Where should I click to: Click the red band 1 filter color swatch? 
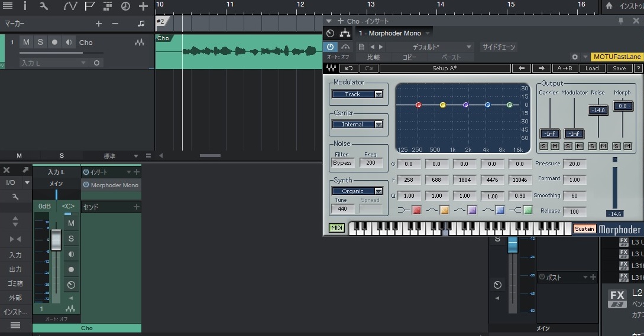pyautogui.click(x=416, y=210)
